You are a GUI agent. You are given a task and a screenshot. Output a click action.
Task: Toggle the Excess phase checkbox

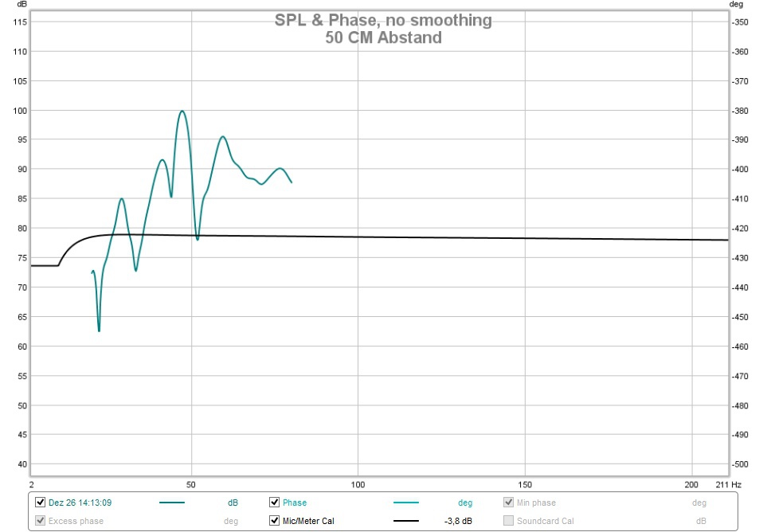coord(40,521)
